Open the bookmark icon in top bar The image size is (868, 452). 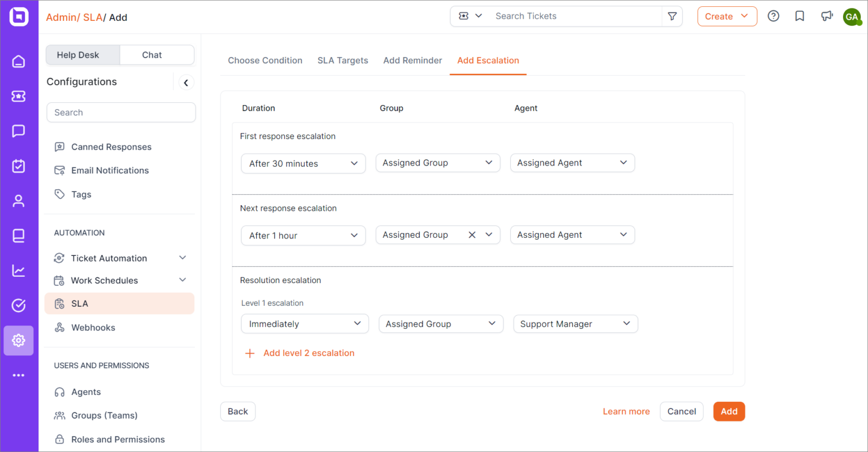(800, 16)
